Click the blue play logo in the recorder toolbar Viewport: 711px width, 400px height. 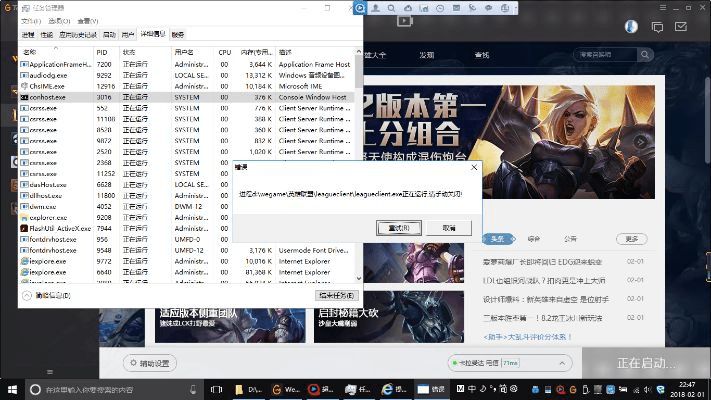tap(360, 8)
